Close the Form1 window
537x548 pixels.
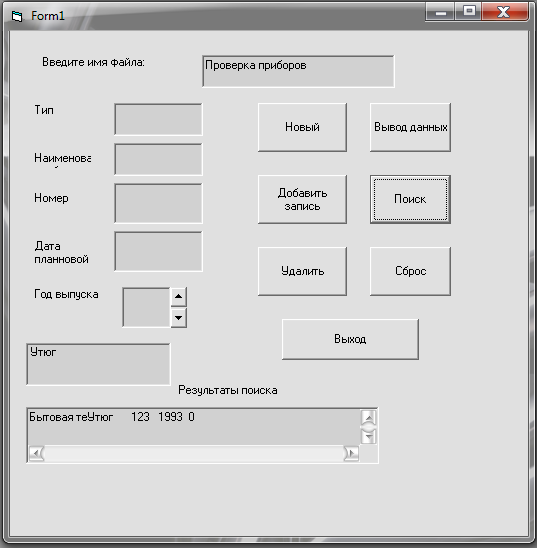(505, 12)
